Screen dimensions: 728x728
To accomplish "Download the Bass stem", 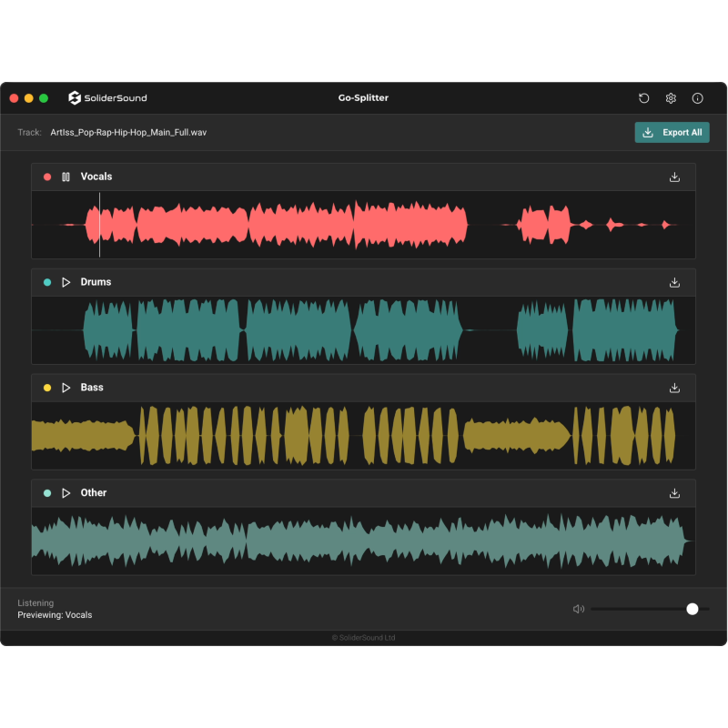I will point(674,388).
